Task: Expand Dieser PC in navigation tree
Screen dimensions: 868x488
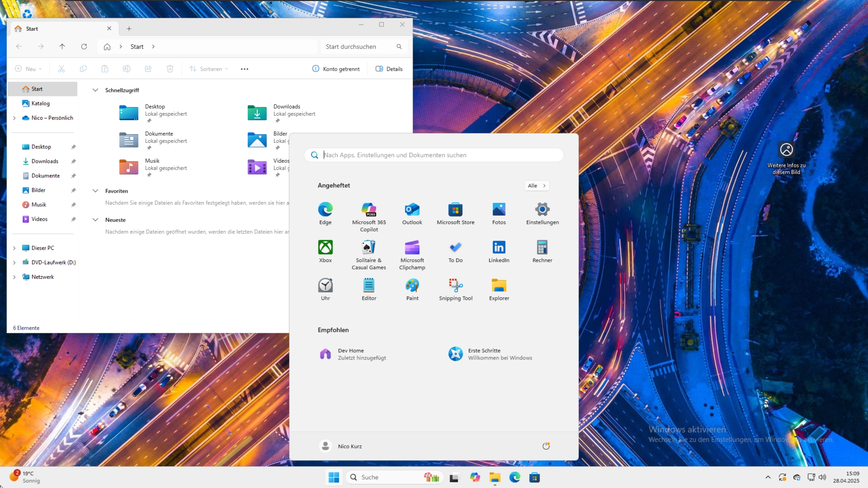Action: (14, 248)
